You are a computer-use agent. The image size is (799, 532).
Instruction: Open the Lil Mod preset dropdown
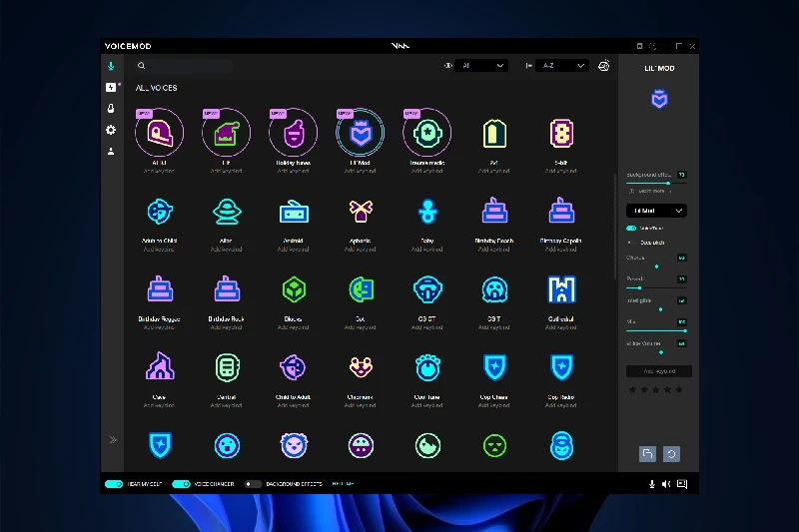(656, 211)
